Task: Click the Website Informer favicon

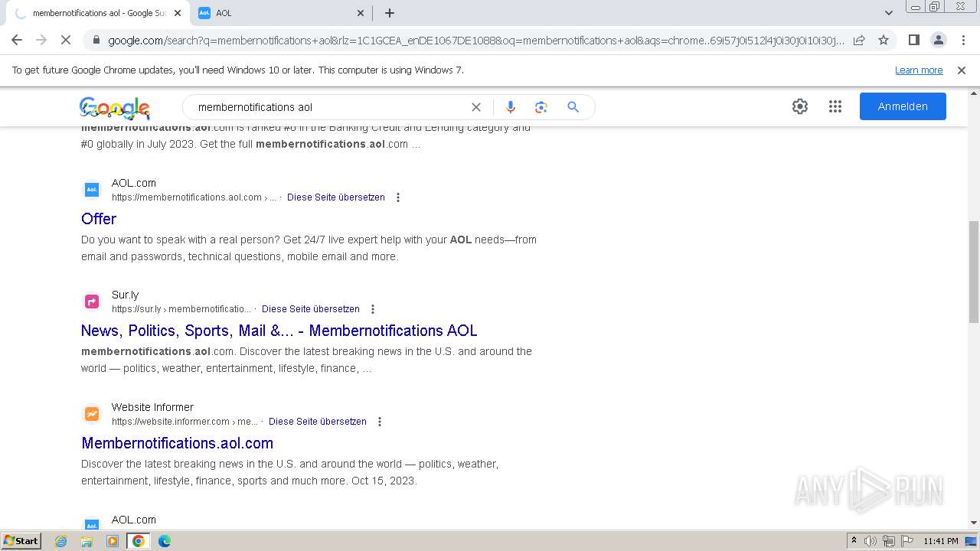Action: pyautogui.click(x=92, y=414)
